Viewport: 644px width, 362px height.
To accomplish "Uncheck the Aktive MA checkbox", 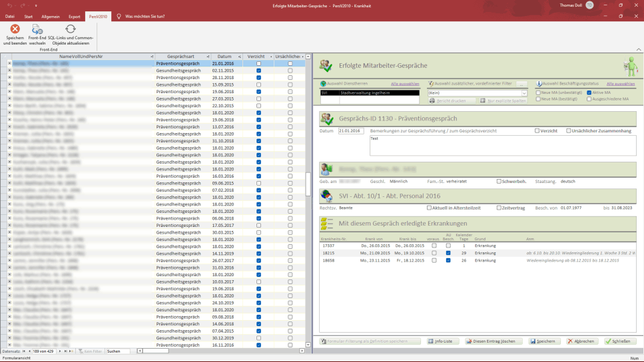I will point(589,92).
